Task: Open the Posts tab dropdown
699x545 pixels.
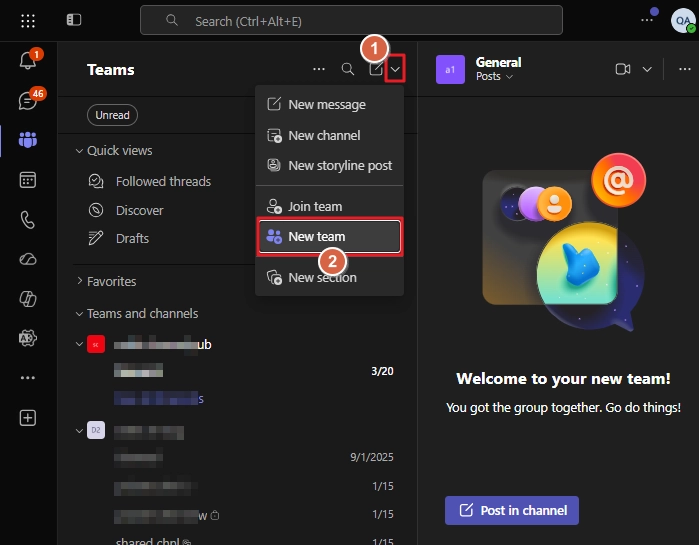Action: point(494,77)
